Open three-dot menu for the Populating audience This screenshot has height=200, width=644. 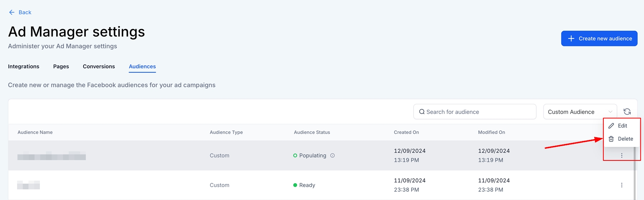pos(622,156)
